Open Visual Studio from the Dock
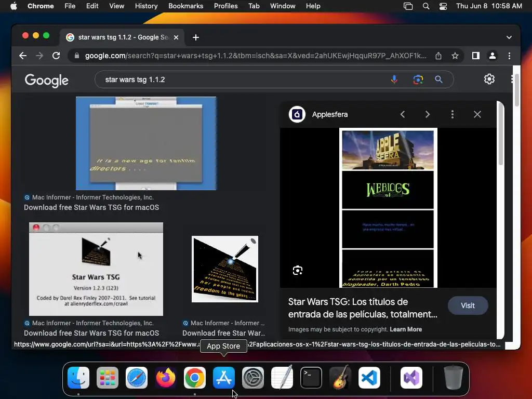 coord(411,378)
